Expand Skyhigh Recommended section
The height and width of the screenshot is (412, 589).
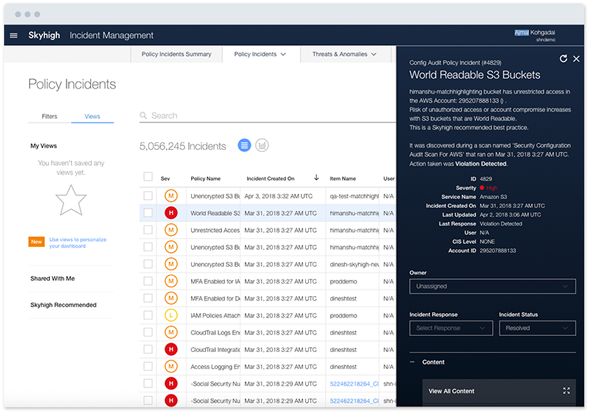63,305
